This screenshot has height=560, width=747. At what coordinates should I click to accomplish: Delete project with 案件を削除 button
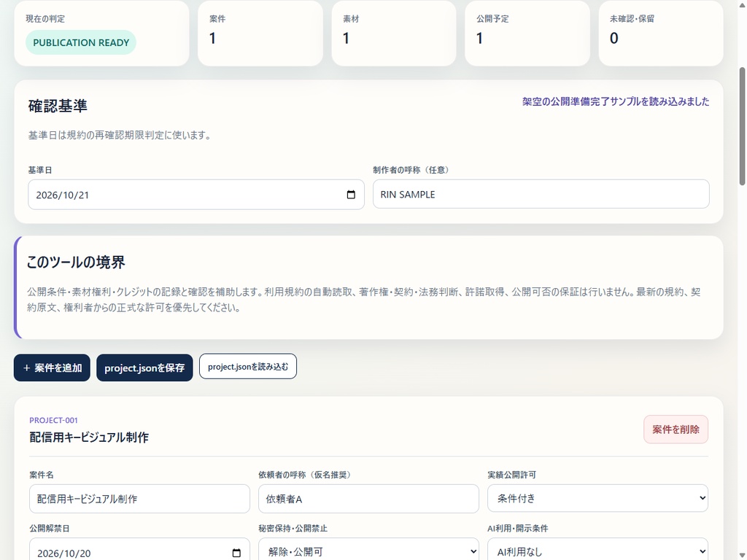pos(676,429)
